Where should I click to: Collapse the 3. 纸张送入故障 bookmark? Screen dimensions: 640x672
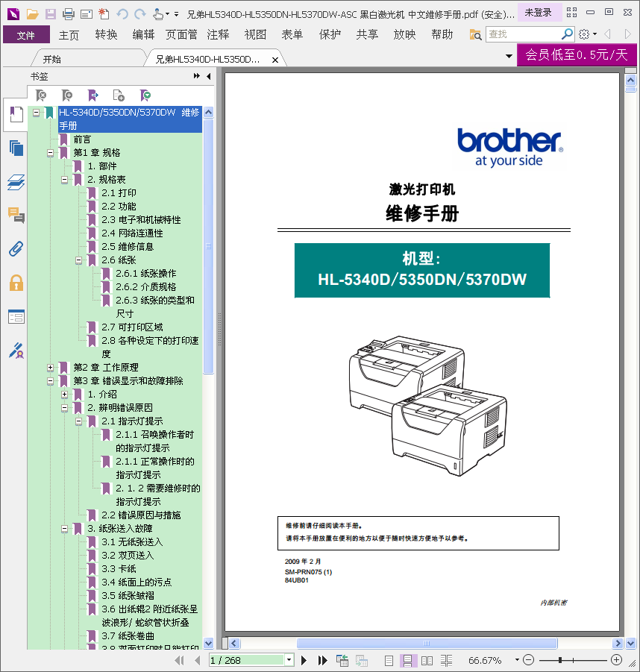(x=65, y=529)
